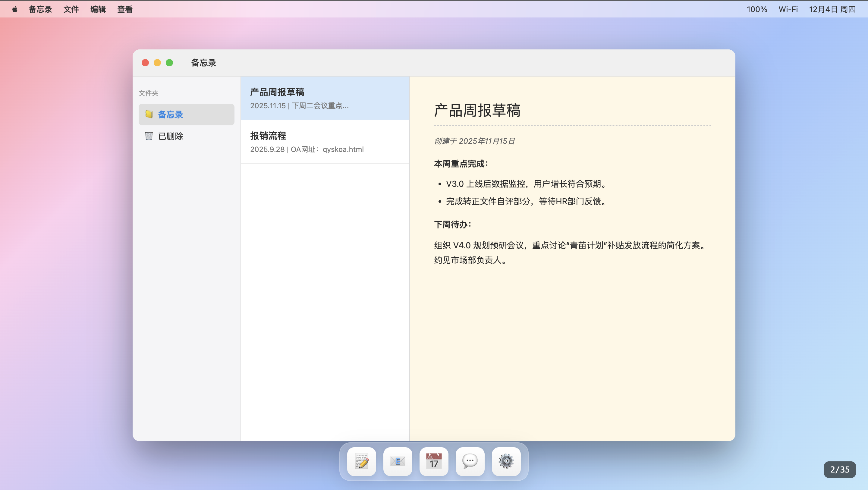Click the Apple logo in menu bar
Viewport: 868px width, 490px height.
[14, 9]
